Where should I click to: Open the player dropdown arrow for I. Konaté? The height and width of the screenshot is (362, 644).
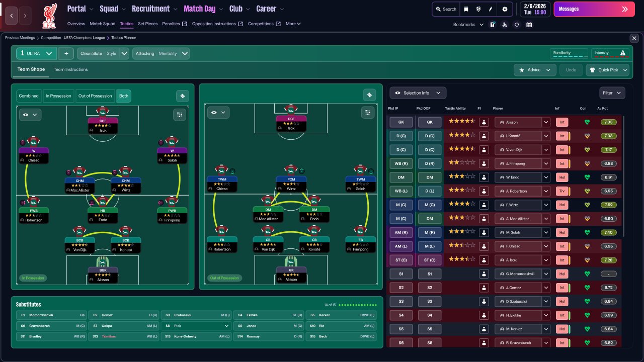coord(546,136)
